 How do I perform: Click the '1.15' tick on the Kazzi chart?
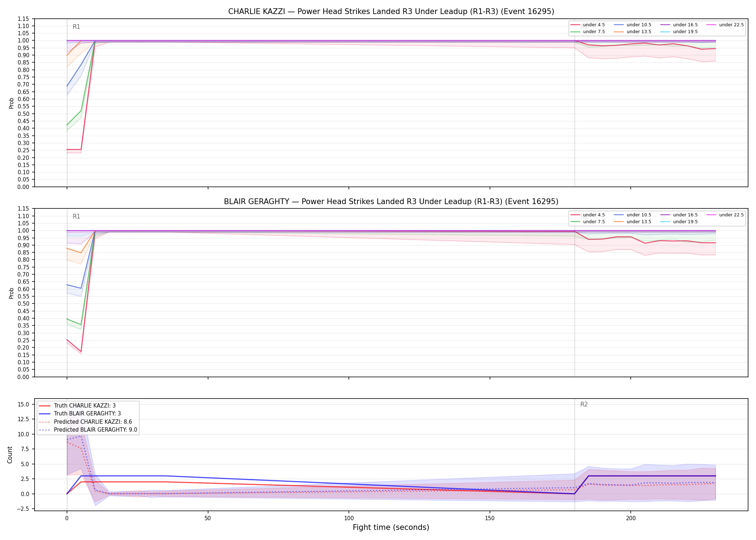click(24, 19)
